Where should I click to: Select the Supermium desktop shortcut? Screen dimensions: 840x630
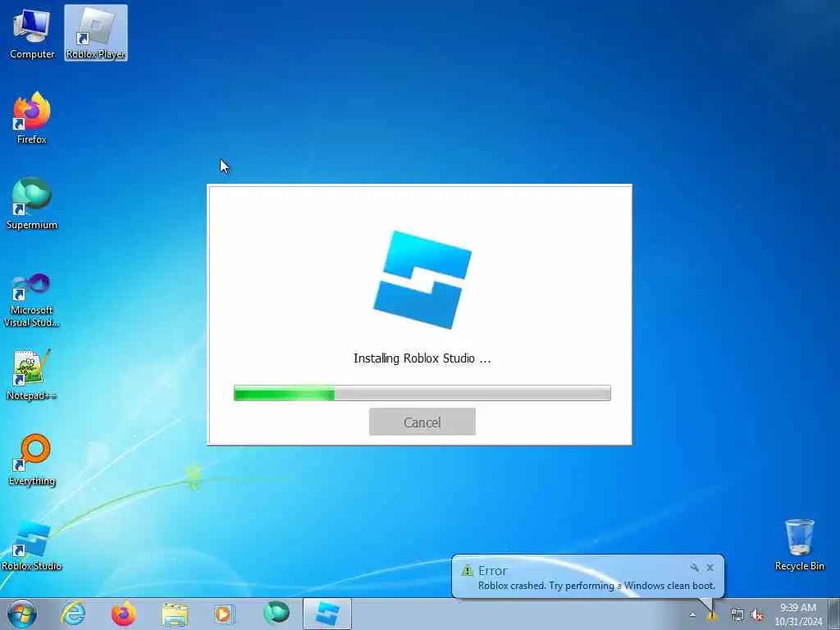click(x=32, y=203)
